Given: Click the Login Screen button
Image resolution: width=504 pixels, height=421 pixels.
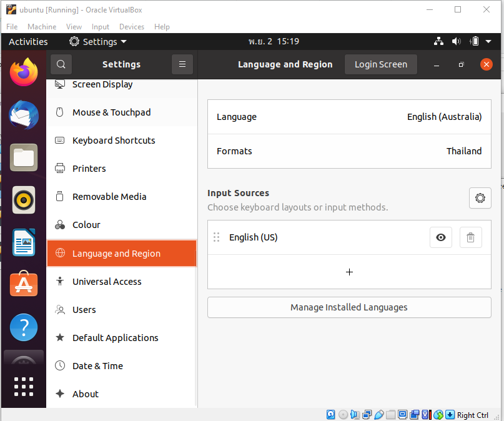Looking at the screenshot, I should [x=381, y=64].
